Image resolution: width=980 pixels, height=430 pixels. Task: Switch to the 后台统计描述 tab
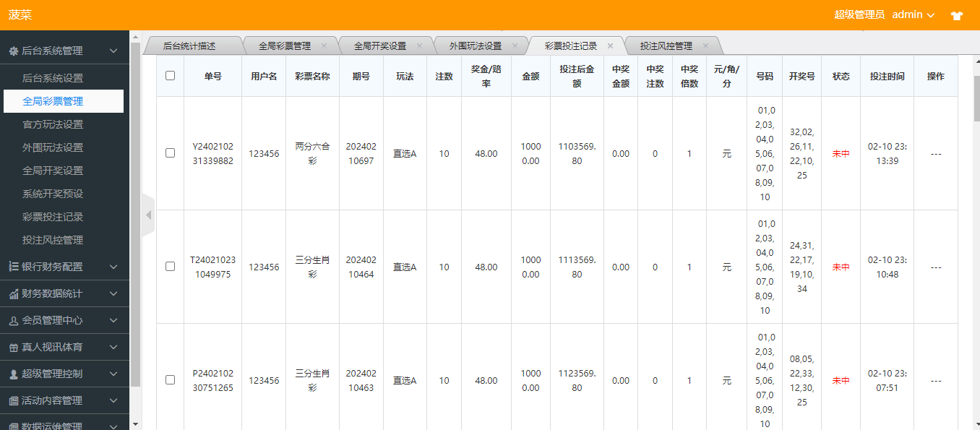point(189,46)
